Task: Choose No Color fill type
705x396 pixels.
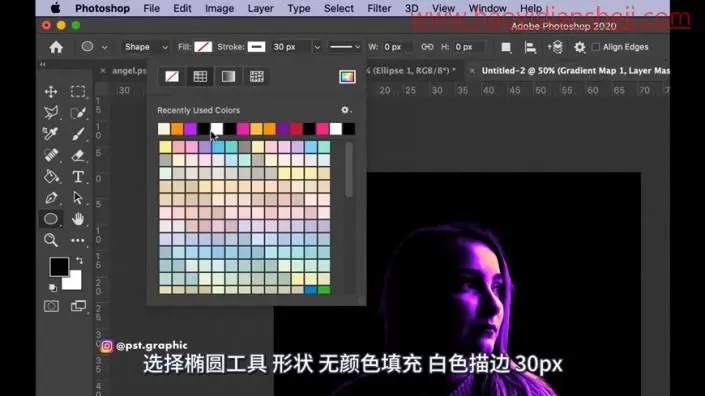Action: click(x=172, y=76)
